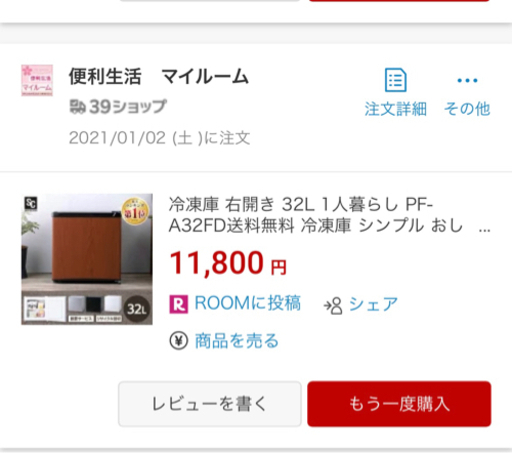Click the pink ROOM R icon
Screen dimensions: 512x453
tap(179, 304)
